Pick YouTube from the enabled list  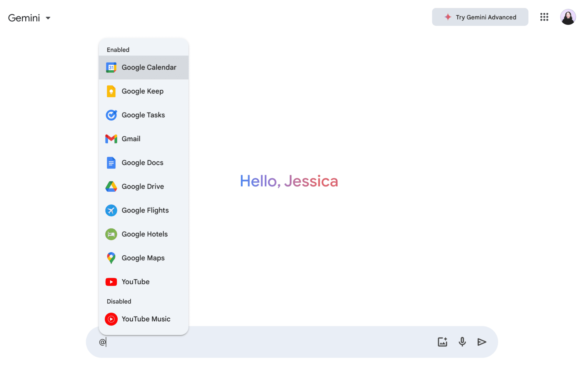144,282
